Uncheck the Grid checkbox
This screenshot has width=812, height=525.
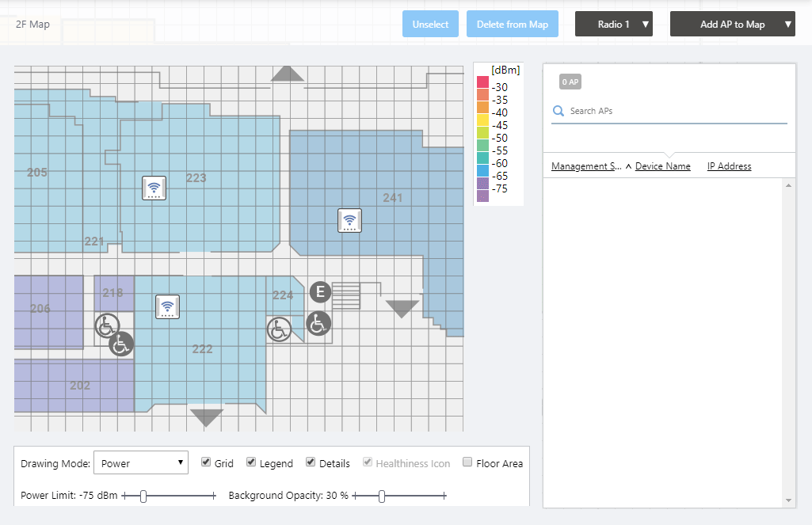(x=206, y=462)
